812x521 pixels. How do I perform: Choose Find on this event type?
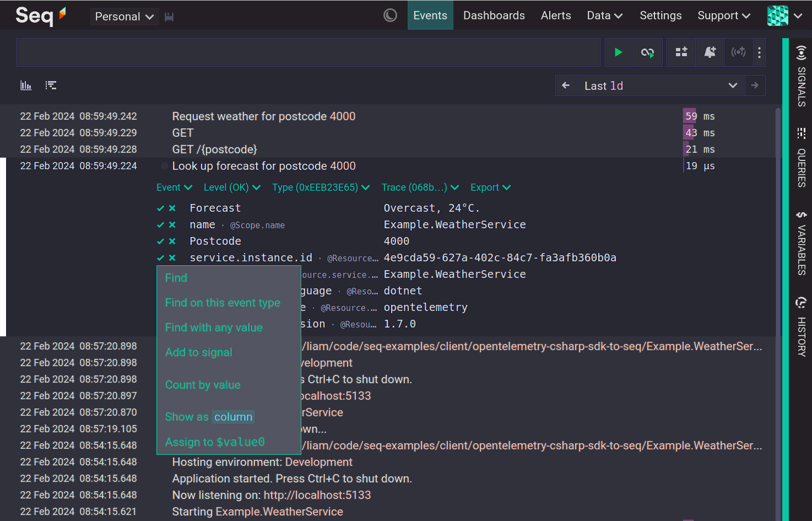click(x=223, y=303)
